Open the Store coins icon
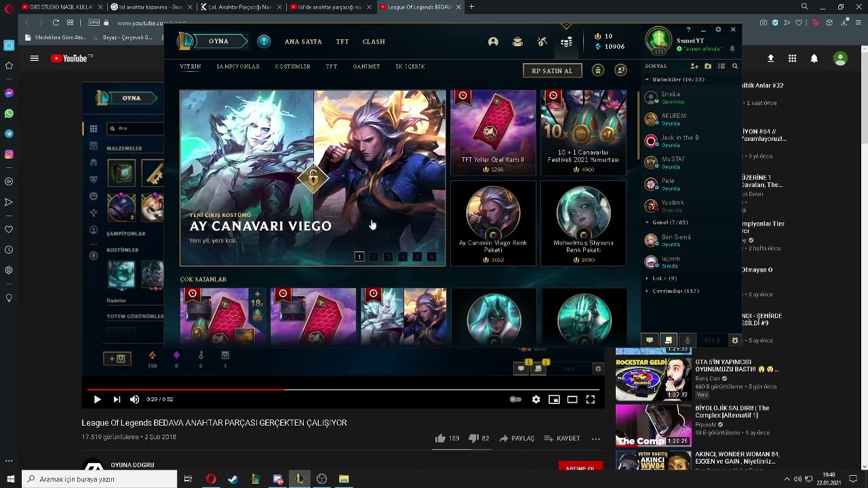This screenshot has width=868, height=488. click(566, 42)
